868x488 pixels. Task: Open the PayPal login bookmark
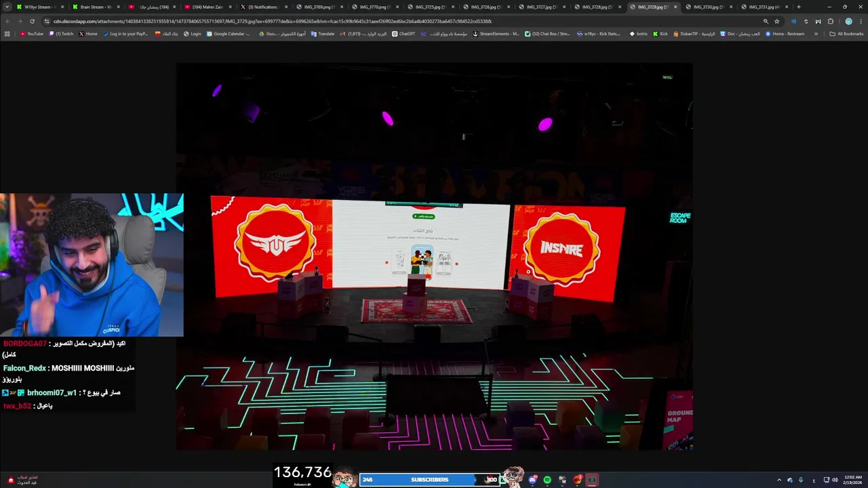(125, 34)
